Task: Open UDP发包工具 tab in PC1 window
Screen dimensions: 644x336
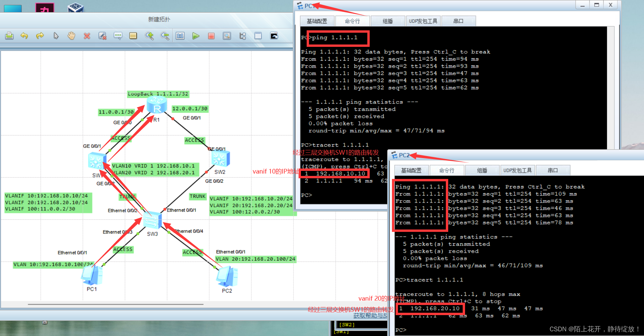Action: coord(423,21)
